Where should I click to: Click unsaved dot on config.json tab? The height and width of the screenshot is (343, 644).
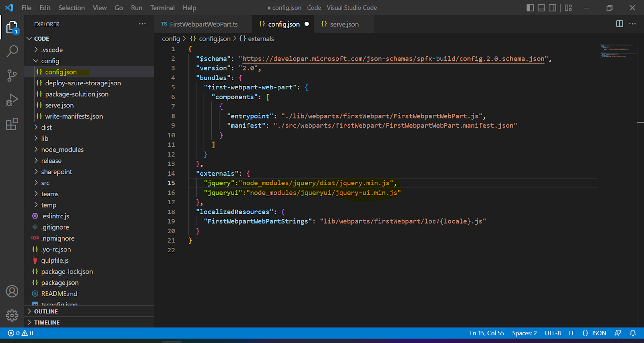click(307, 24)
